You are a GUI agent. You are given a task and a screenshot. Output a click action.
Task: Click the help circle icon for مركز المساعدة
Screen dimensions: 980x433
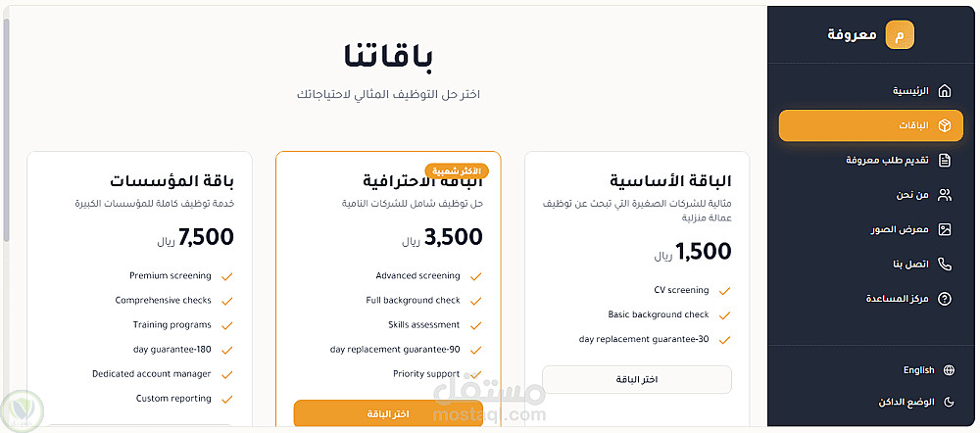point(945,299)
